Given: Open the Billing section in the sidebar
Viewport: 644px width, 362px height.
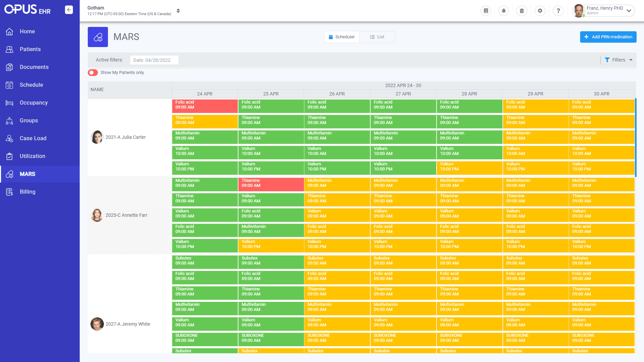Looking at the screenshot, I should point(28,192).
